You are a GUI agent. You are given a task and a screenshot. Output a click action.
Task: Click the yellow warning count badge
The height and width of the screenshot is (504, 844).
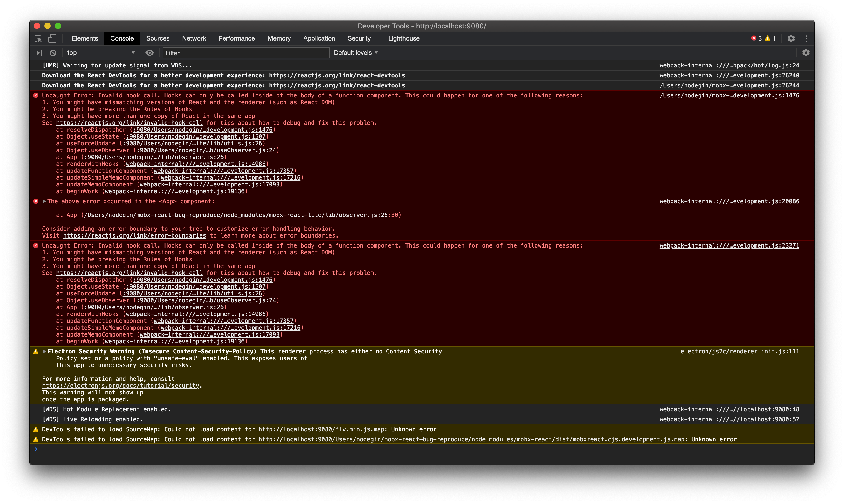(x=770, y=38)
